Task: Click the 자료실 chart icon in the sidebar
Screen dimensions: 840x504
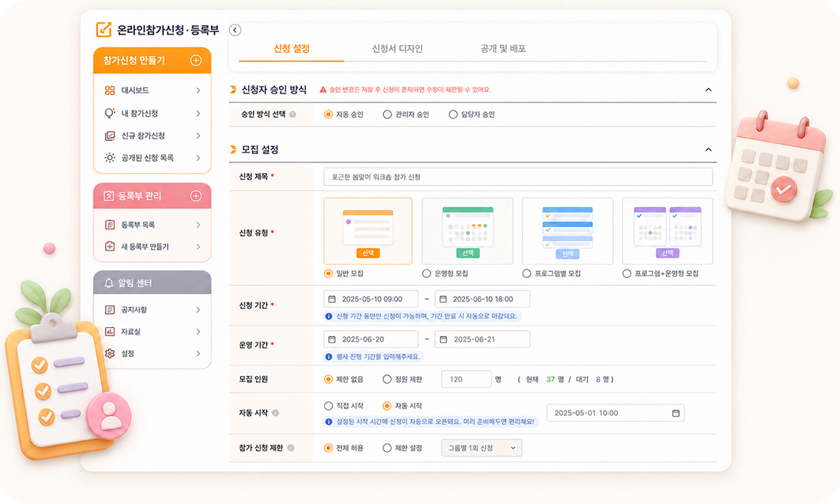Action: pyautogui.click(x=110, y=332)
